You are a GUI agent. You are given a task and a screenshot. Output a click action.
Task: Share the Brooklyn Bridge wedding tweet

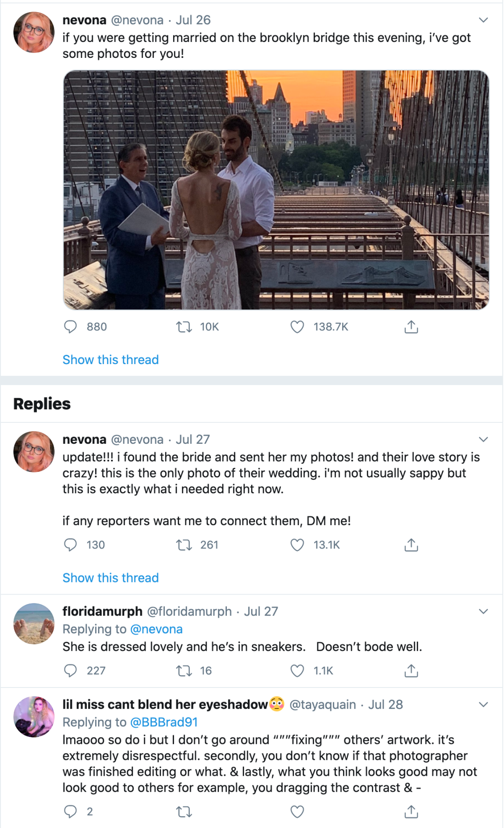click(x=411, y=327)
